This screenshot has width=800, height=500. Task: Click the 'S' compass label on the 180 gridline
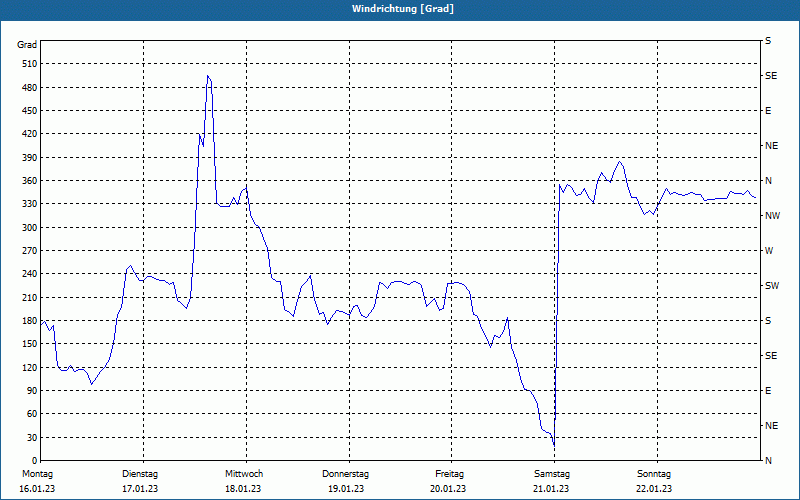pyautogui.click(x=768, y=321)
